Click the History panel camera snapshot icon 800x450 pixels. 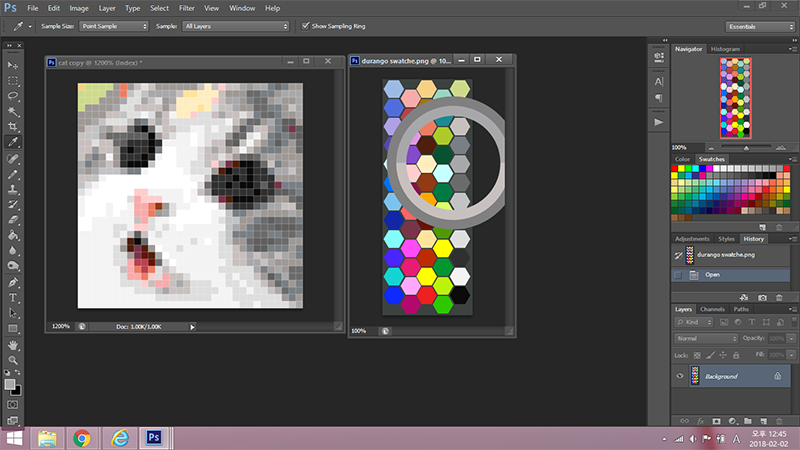pyautogui.click(x=763, y=297)
